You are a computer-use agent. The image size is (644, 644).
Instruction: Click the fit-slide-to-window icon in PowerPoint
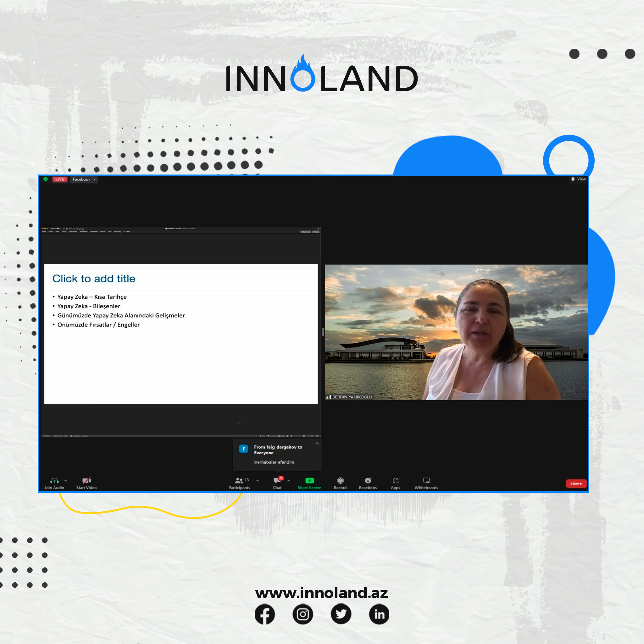pos(317,436)
